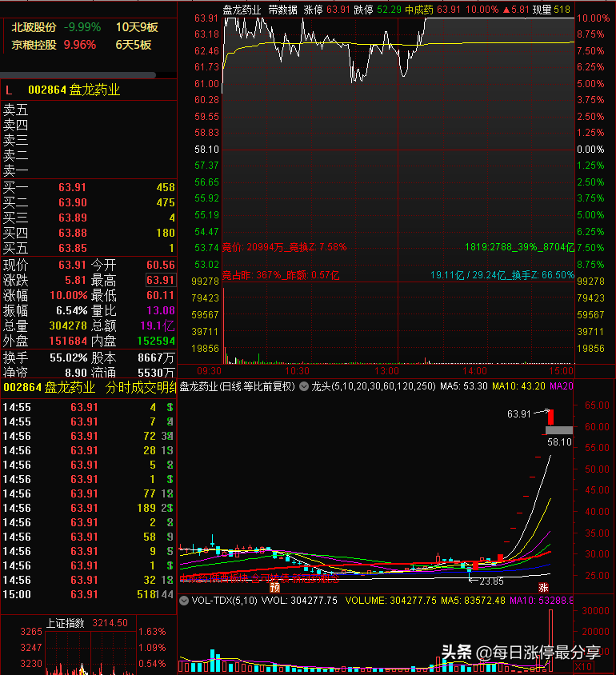The height and width of the screenshot is (675, 616).
Task: Click the 预 announcement marker on daily chart
Action: tap(274, 587)
